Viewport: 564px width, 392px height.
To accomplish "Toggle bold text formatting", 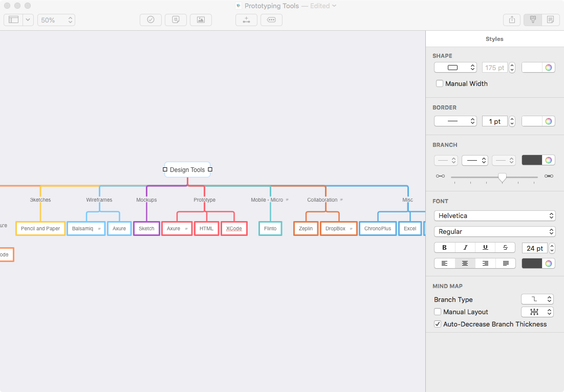I will (445, 247).
